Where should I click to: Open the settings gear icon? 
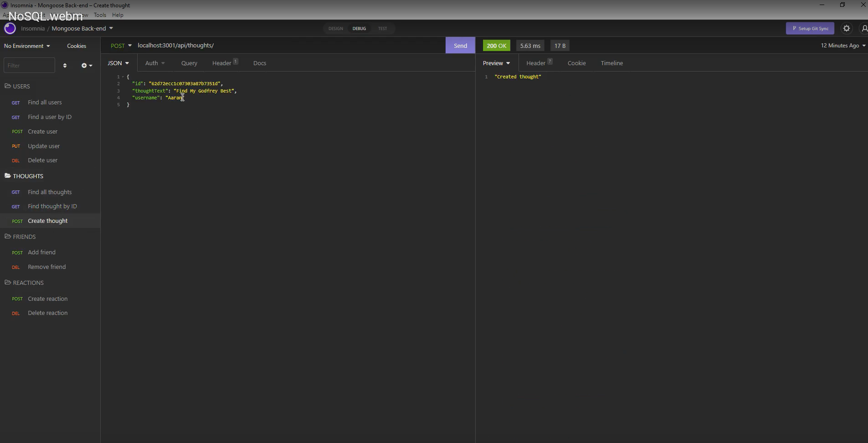pyautogui.click(x=847, y=28)
